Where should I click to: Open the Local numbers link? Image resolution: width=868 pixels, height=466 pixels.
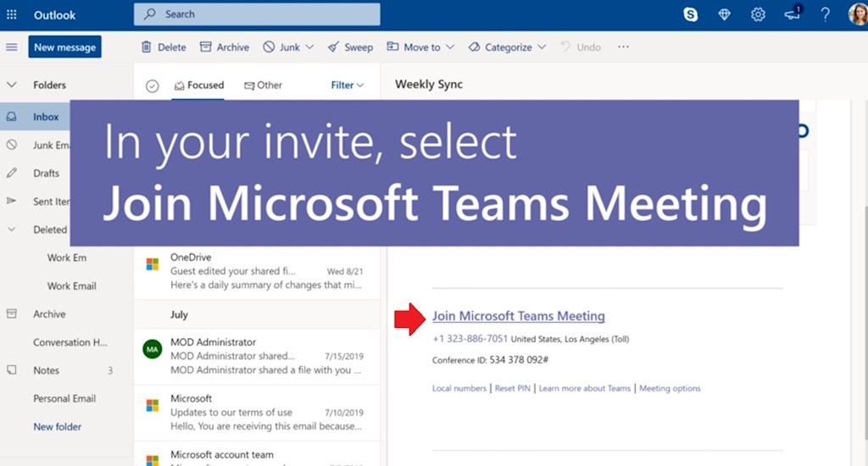pos(459,389)
